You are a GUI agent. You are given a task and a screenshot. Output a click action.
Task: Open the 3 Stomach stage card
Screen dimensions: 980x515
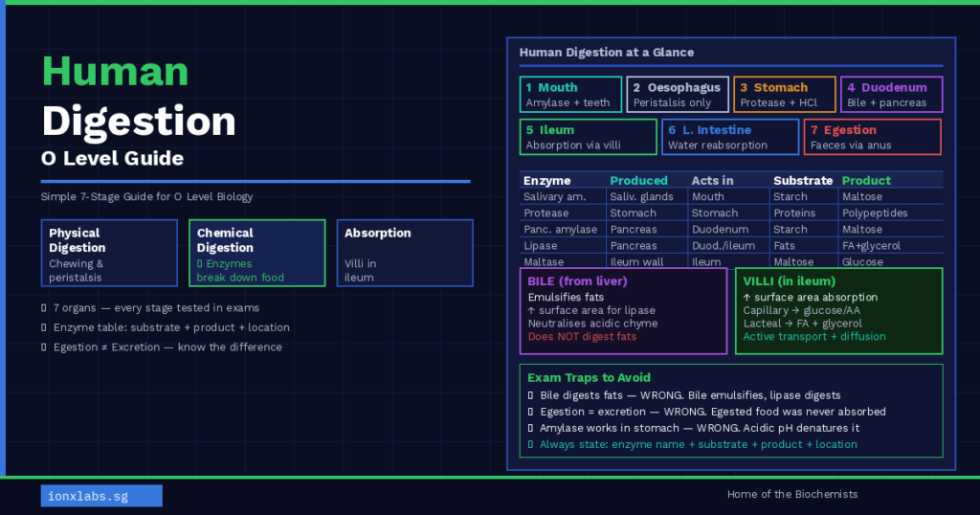785,95
